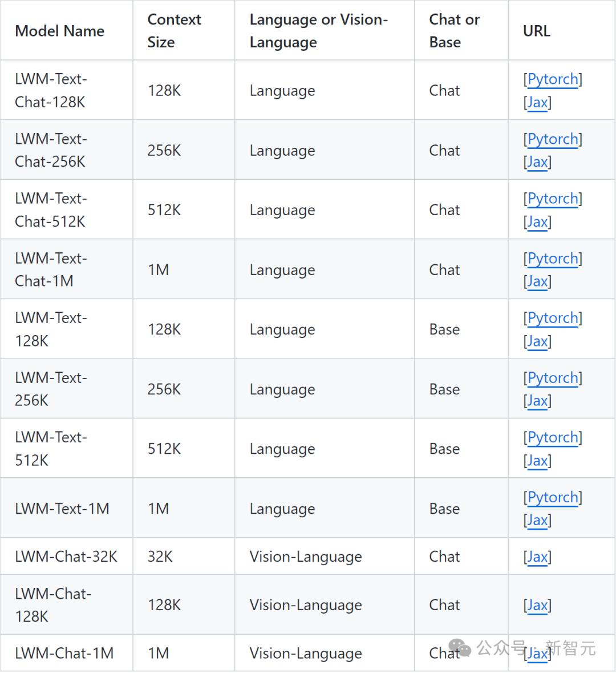This screenshot has height=673, width=616.
Task: Click Jax link for LWM-Text-1M
Action: tap(537, 520)
